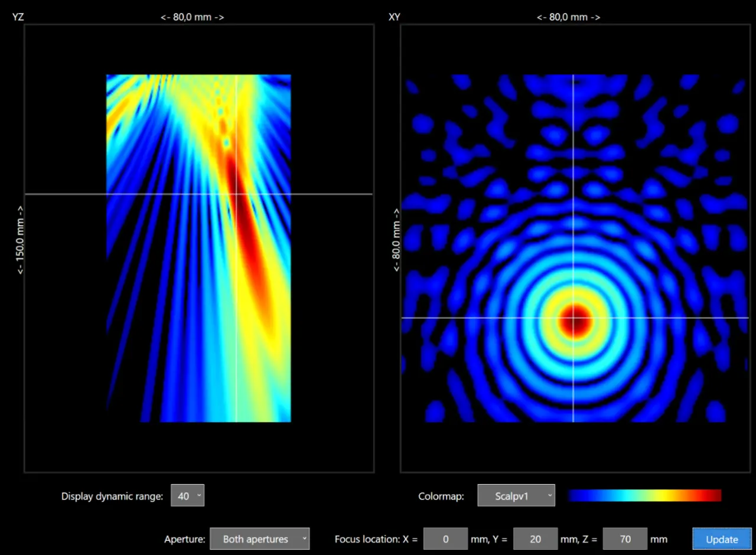The image size is (756, 555).
Task: Open the Both apertures dropdown
Action: (x=259, y=539)
